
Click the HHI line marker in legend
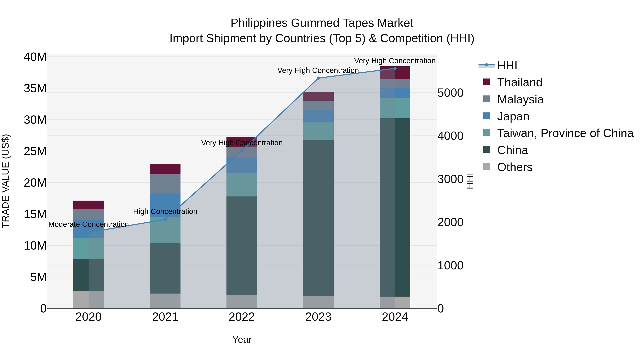487,65
